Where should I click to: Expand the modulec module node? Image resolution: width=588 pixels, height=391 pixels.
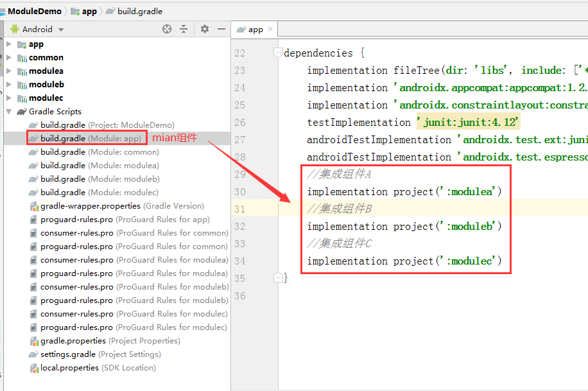point(9,98)
